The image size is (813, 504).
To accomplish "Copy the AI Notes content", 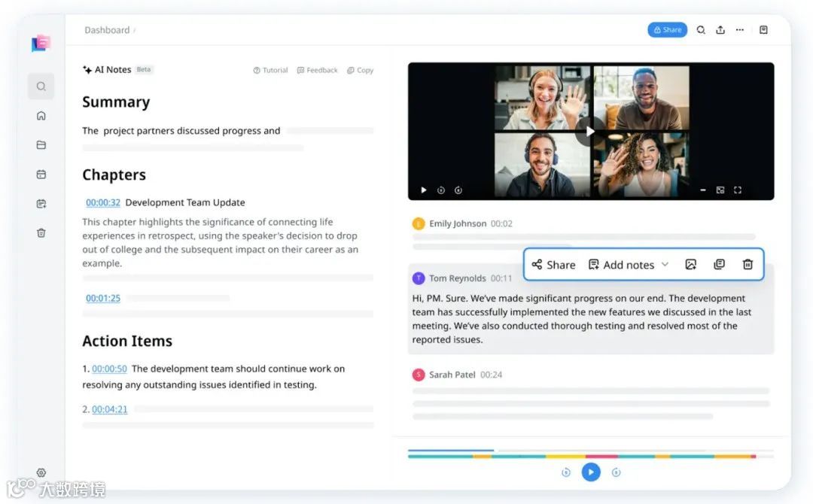I will coord(360,70).
